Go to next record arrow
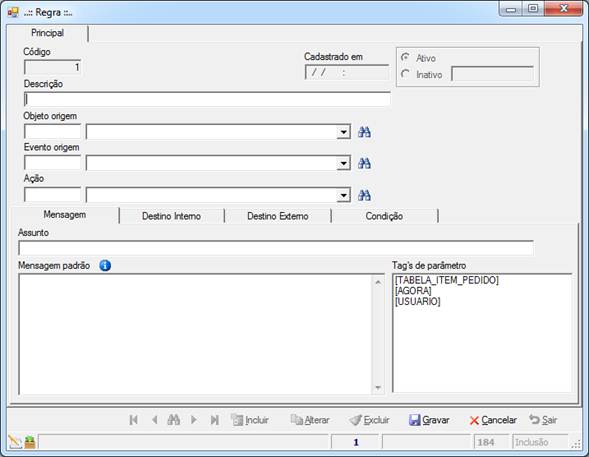The height and width of the screenshot is (457, 589). [194, 420]
